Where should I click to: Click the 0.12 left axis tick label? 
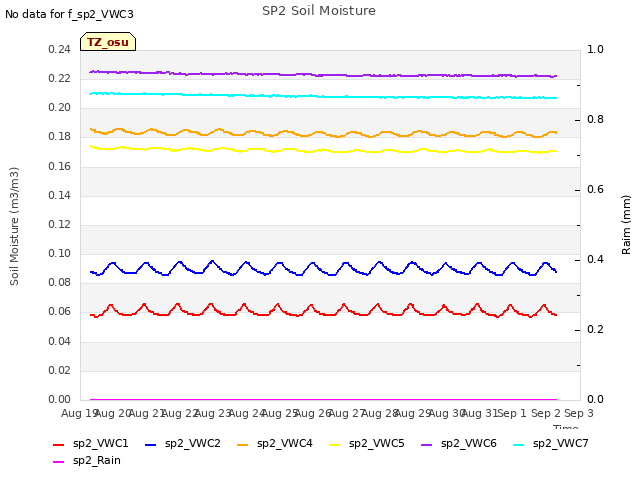pyautogui.click(x=60, y=224)
